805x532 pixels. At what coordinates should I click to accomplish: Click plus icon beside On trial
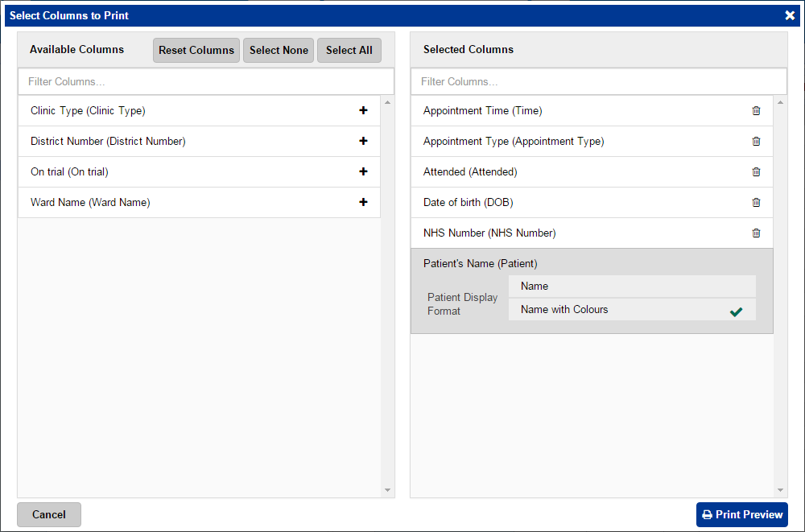coord(363,172)
